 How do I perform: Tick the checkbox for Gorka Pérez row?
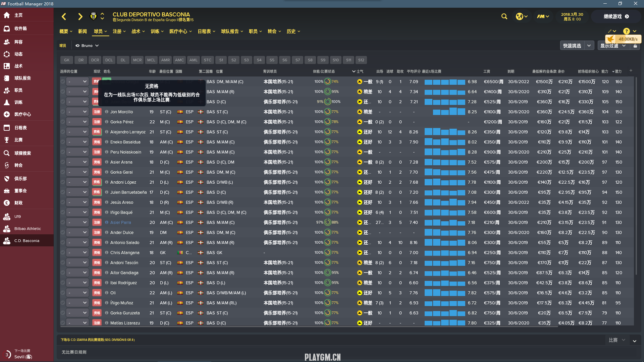point(63,122)
